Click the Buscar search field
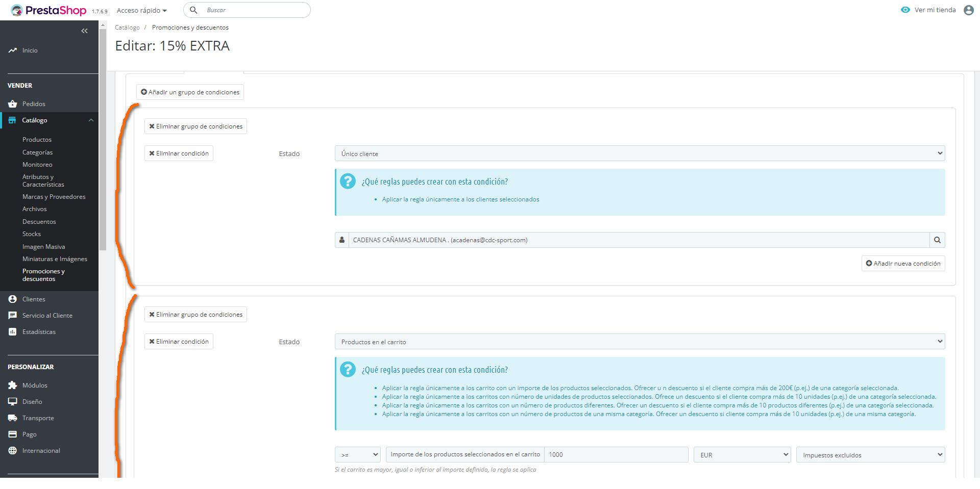980x489 pixels. click(247, 10)
